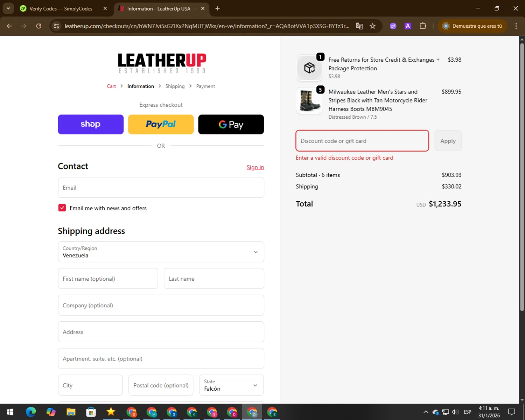Click the $330.02 shipping amount
Image resolution: width=525 pixels, height=420 pixels.
451,187
